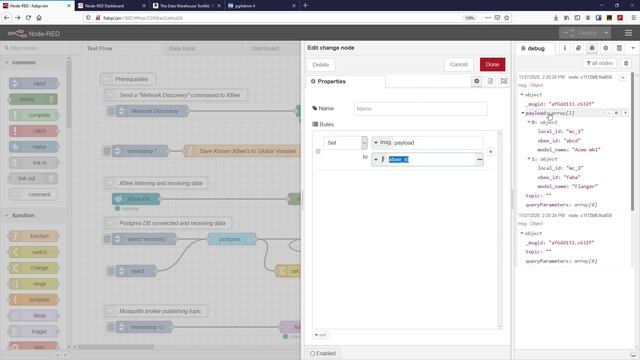Open the JSONata type selector dropdown
640x360 pixels.
379,159
